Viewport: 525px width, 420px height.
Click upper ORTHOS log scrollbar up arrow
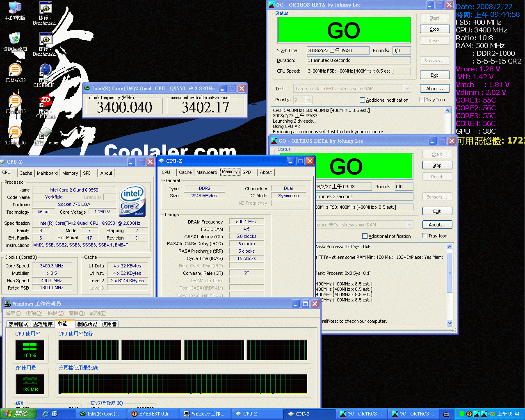pos(447,110)
